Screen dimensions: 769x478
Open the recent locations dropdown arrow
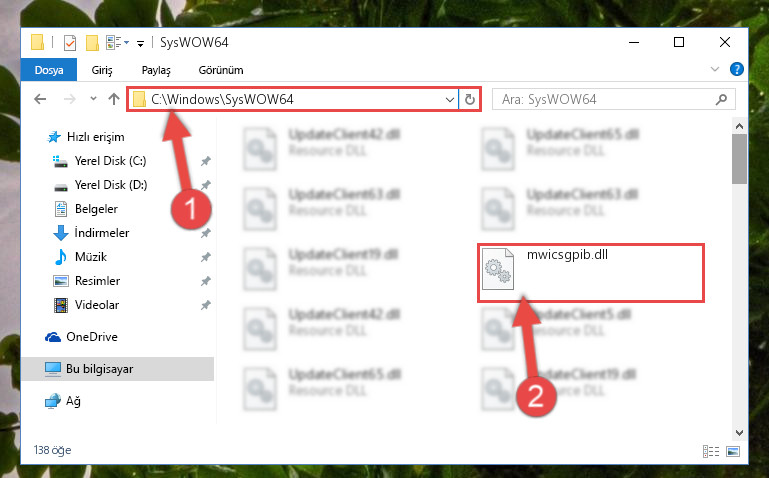pyautogui.click(x=93, y=99)
